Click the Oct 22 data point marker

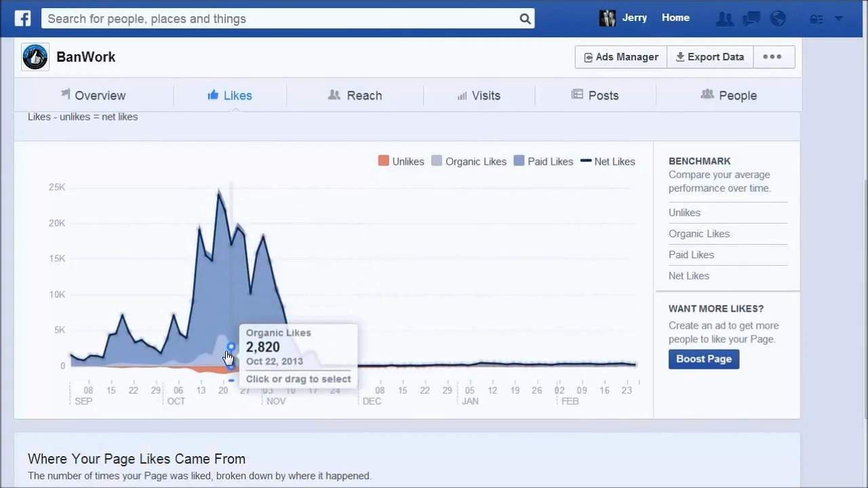point(231,347)
